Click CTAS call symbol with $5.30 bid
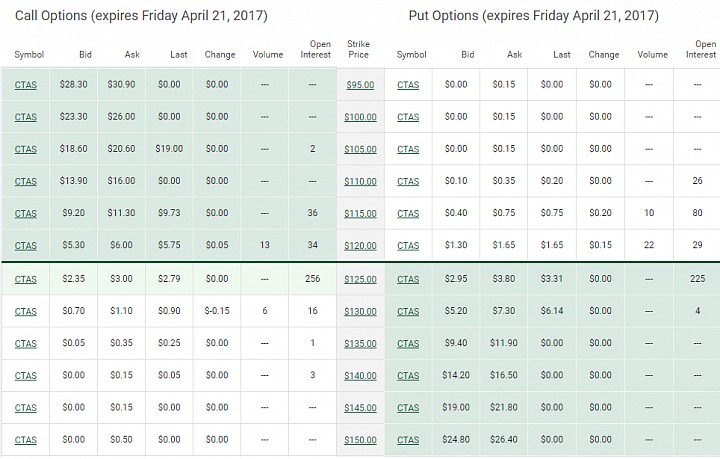The height and width of the screenshot is (459, 720). coord(26,246)
